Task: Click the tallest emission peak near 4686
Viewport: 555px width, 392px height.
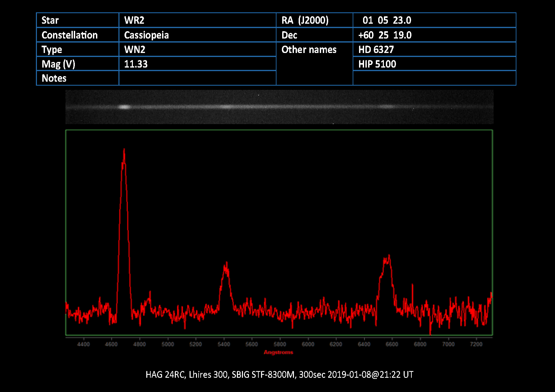Action: (124, 151)
